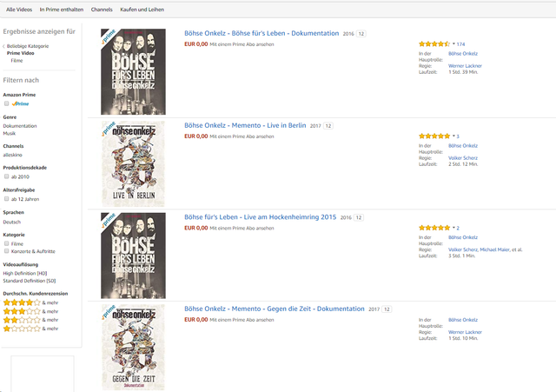Choose the 1 star & mehr rating filter
This screenshot has width=556, height=392.
pyautogui.click(x=21, y=329)
